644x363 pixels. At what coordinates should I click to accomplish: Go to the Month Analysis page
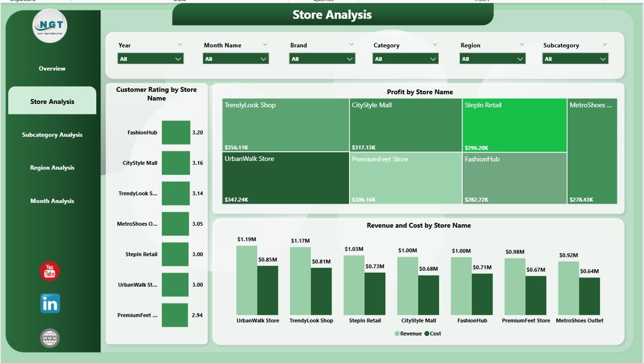(51, 201)
